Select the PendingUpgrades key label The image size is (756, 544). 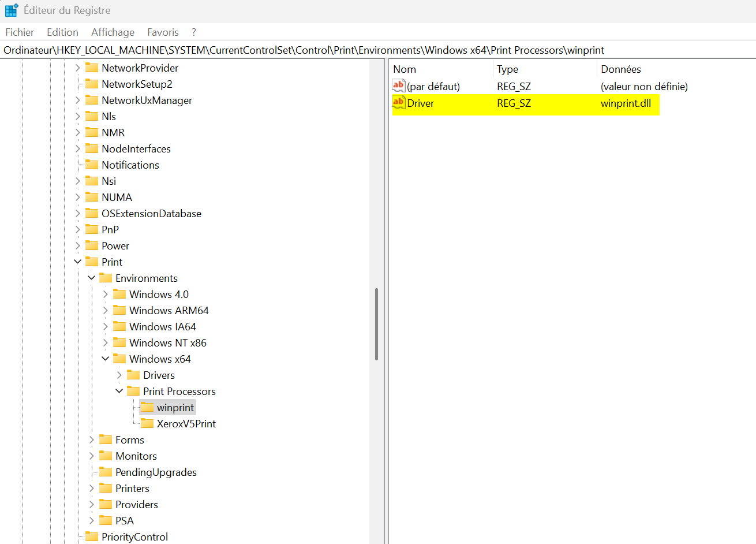click(156, 472)
